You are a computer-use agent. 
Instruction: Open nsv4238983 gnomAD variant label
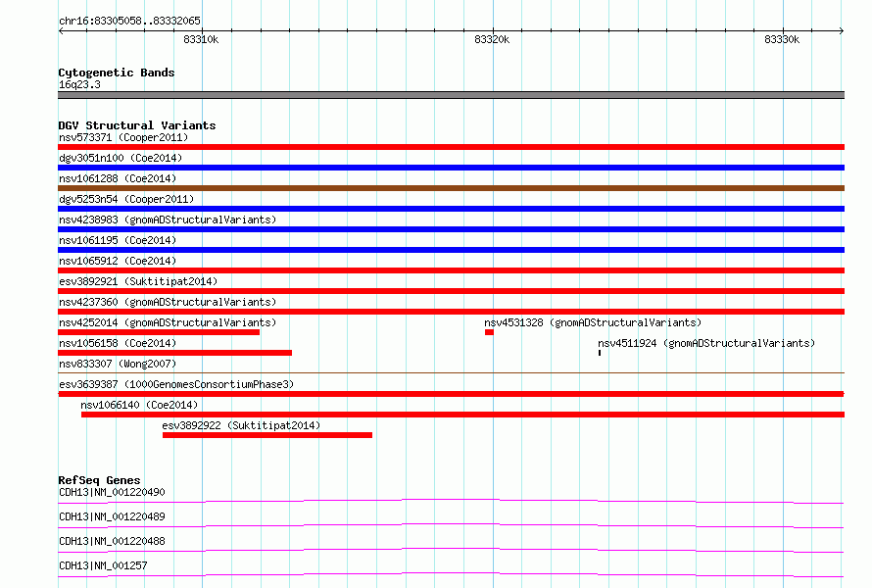coord(168,220)
